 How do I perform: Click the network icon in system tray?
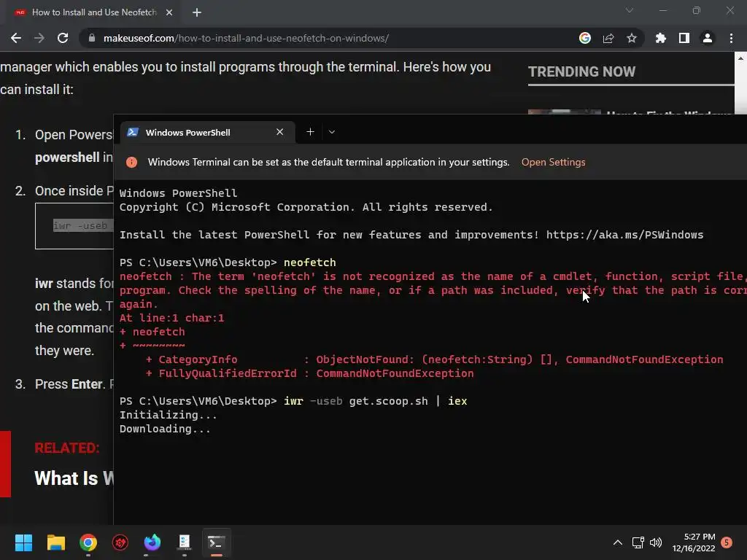coord(638,542)
